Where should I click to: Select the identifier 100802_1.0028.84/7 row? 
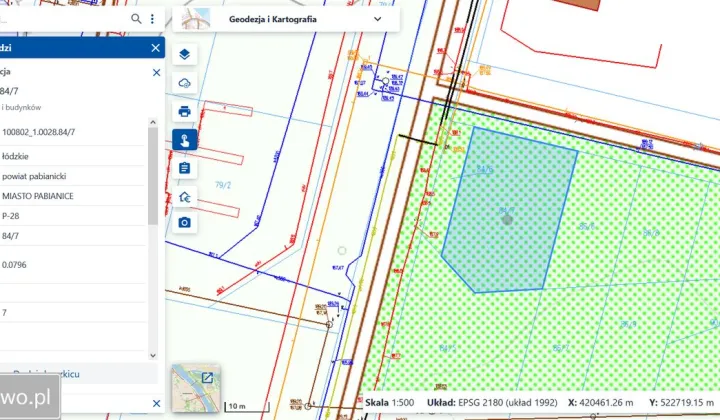(x=72, y=132)
